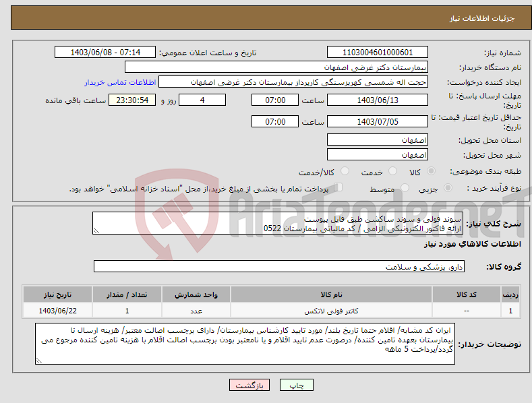The image size is (532, 403).
Task: Click the کد کالا column header
Action: 467,294
